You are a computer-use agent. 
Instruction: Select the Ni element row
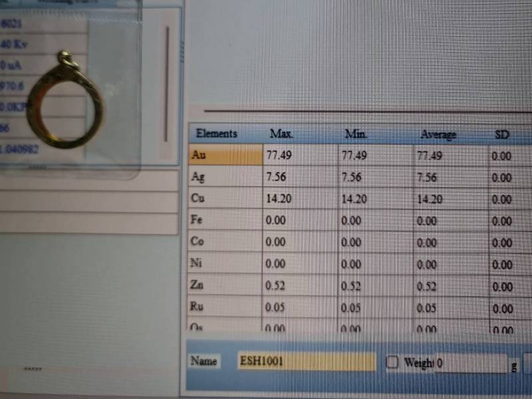226,264
